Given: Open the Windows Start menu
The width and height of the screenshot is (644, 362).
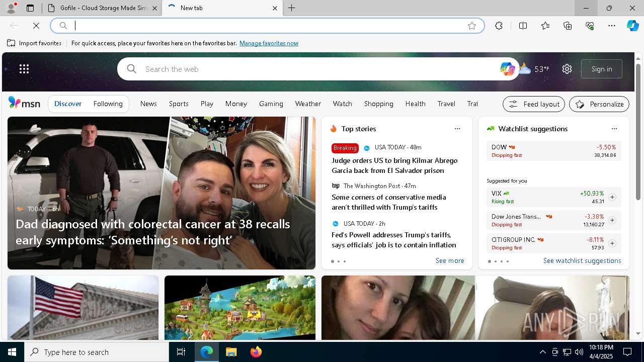Looking at the screenshot, I should click(12, 352).
